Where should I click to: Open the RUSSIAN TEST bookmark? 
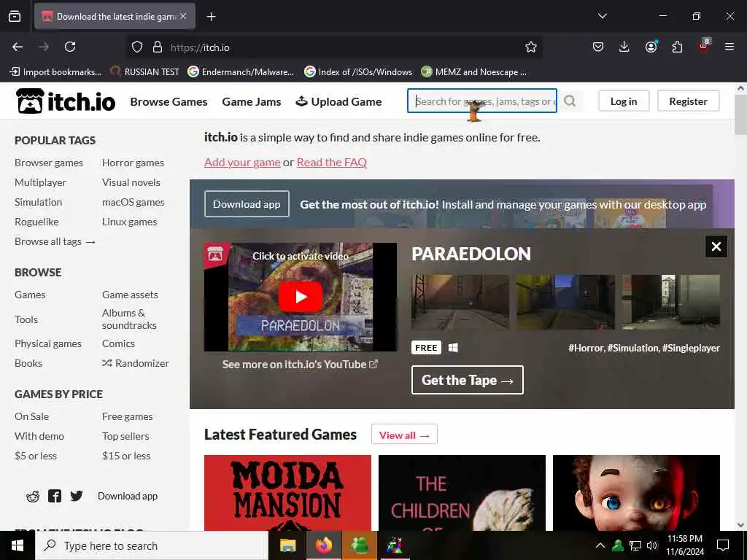[x=145, y=72]
